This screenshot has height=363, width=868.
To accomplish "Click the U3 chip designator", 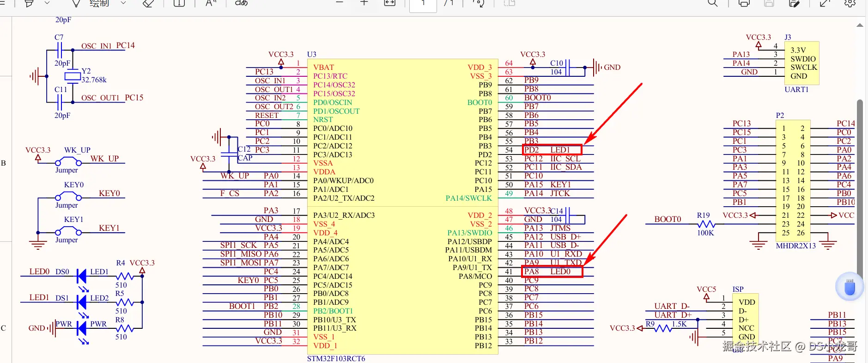I will pyautogui.click(x=312, y=54).
